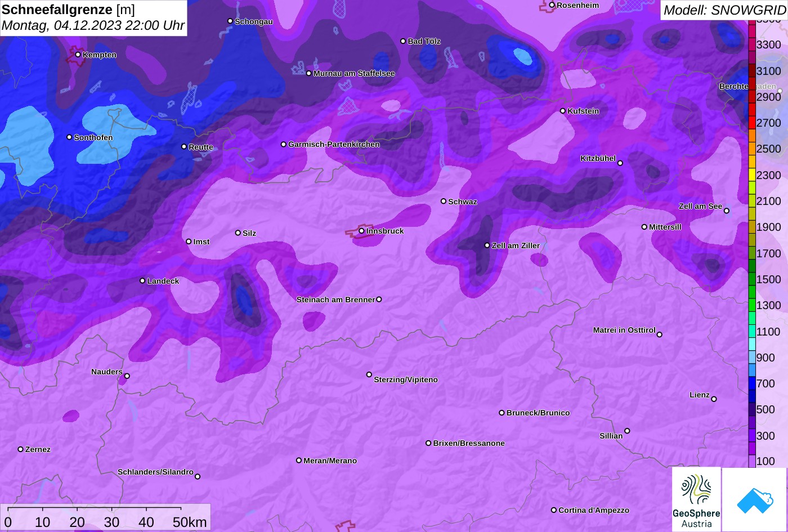The width and height of the screenshot is (788, 532).
Task: Click the GeoSphere Austria logo
Action: click(696, 499)
